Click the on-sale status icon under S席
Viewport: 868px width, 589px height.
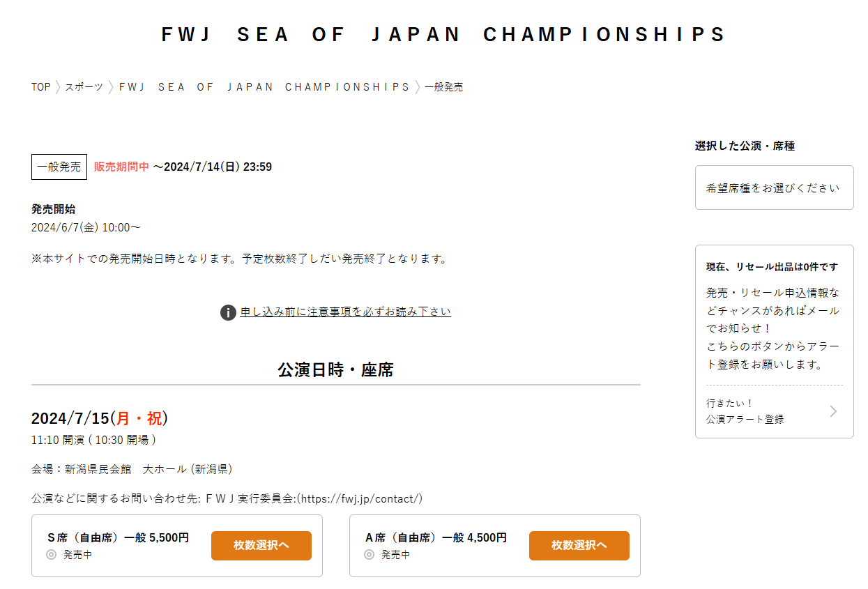[51, 555]
